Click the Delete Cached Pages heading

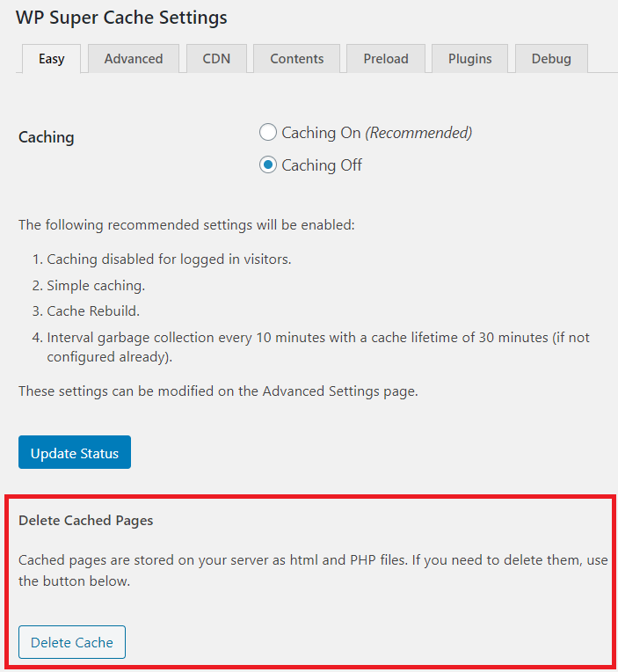point(86,521)
